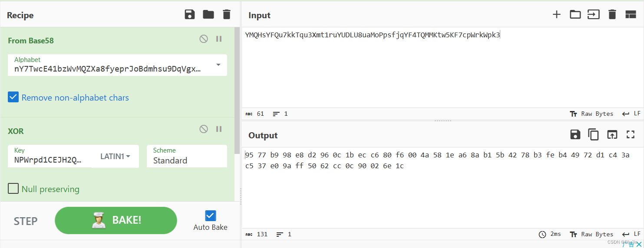Toggle the Auto Bake checkbox
Viewport: 644px width, 248px height.
coord(210,215)
